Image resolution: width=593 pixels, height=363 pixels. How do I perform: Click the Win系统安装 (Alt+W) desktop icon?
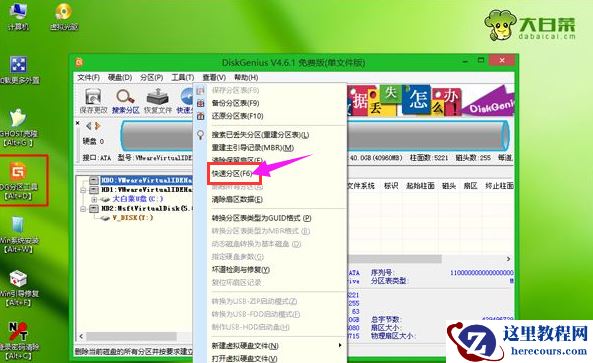pos(17,225)
